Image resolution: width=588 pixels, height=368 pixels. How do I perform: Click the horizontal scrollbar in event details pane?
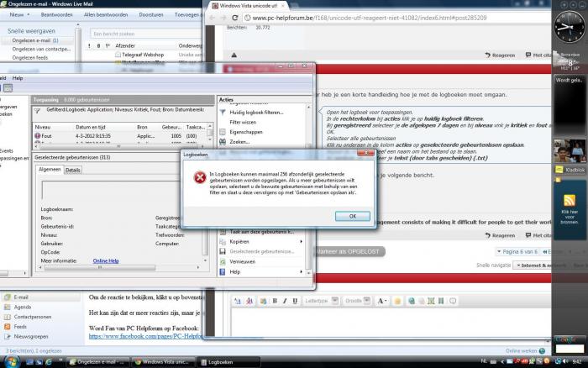[x=100, y=267]
